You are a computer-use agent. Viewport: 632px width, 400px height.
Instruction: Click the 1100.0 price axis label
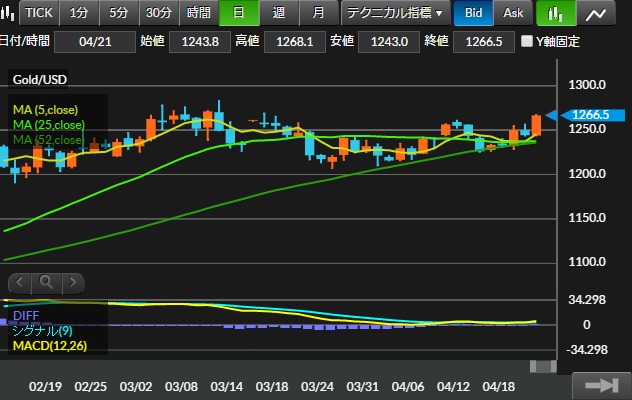tap(587, 262)
